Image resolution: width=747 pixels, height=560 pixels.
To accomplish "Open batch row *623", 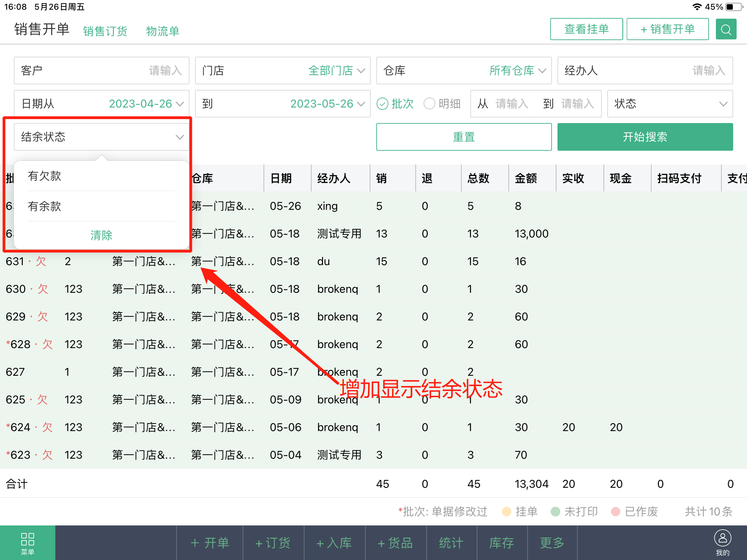I will 373,455.
